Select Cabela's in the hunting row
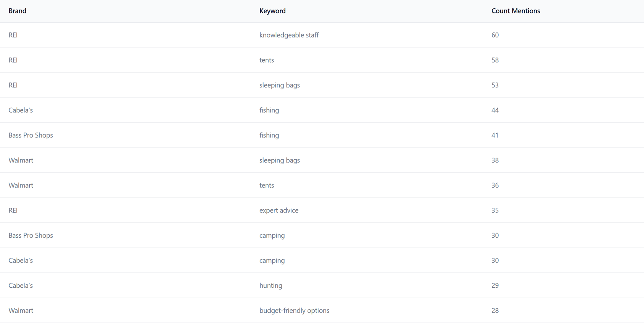This screenshot has width=644, height=327. tap(21, 286)
